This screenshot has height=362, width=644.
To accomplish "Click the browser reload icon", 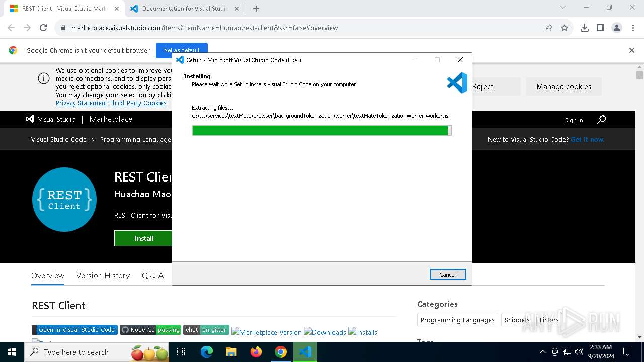I will click(x=43, y=28).
